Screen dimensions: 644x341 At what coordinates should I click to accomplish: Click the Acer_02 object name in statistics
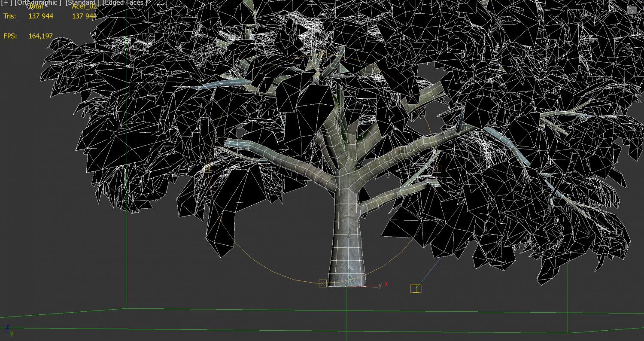pos(84,6)
